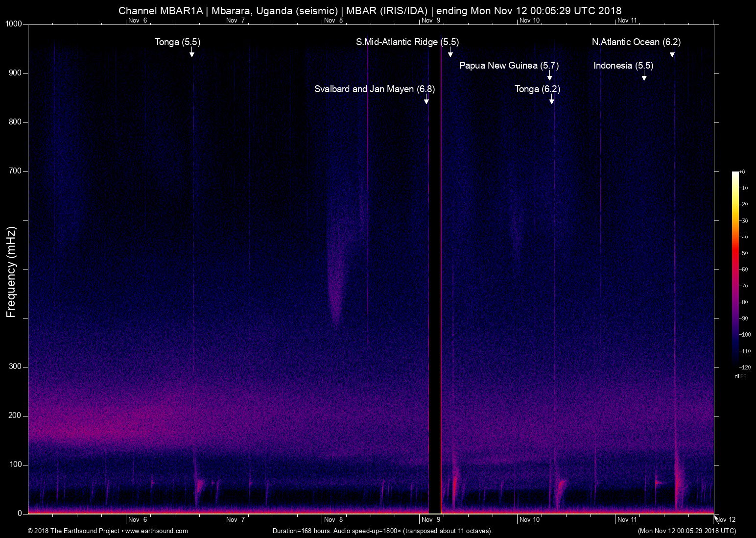The height and width of the screenshot is (538, 756).
Task: Select the Nov 12 label at timeline end
Action: click(x=724, y=520)
